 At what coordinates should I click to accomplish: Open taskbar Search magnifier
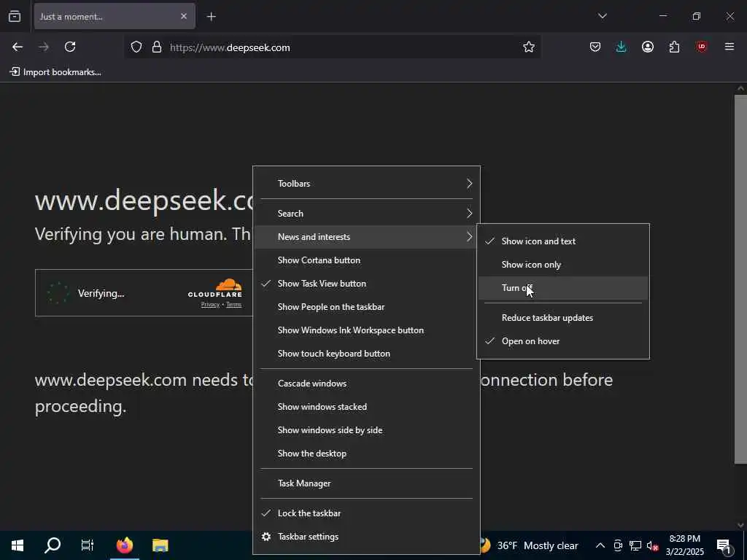pyautogui.click(x=53, y=545)
